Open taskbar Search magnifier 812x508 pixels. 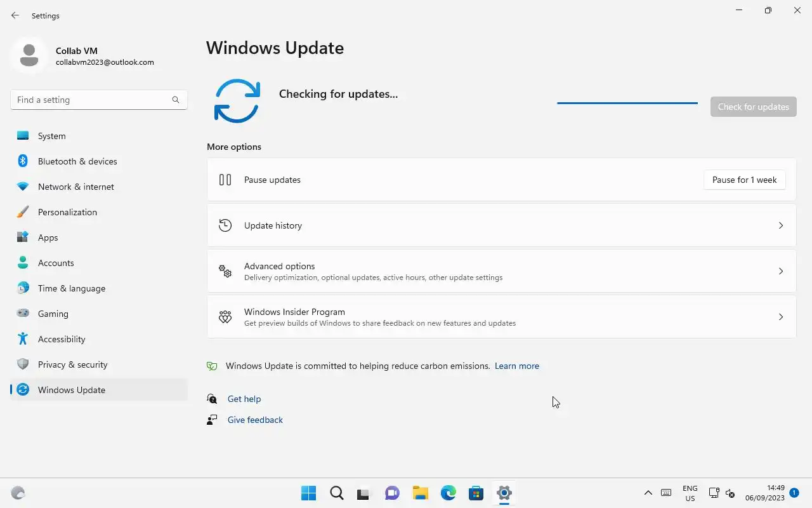point(336,493)
